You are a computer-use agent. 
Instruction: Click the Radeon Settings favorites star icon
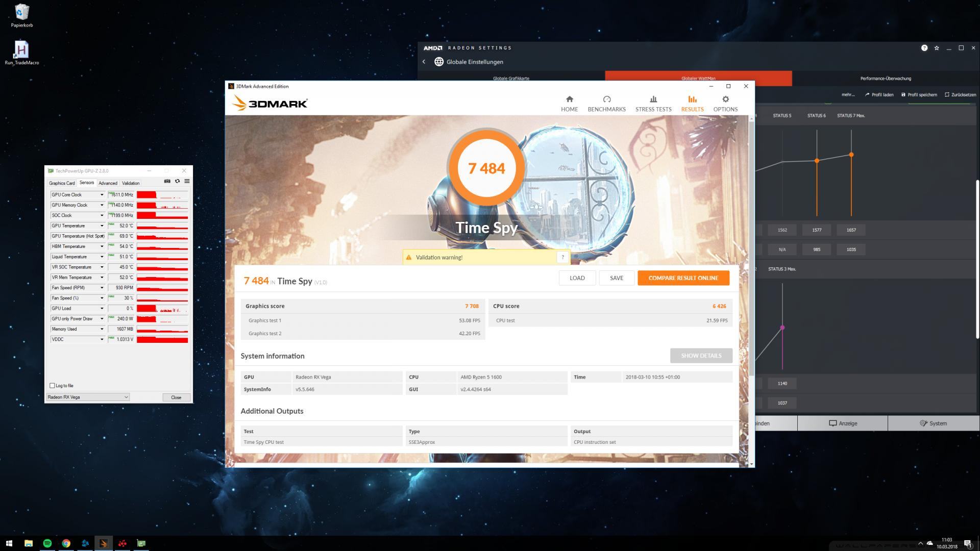click(x=936, y=48)
